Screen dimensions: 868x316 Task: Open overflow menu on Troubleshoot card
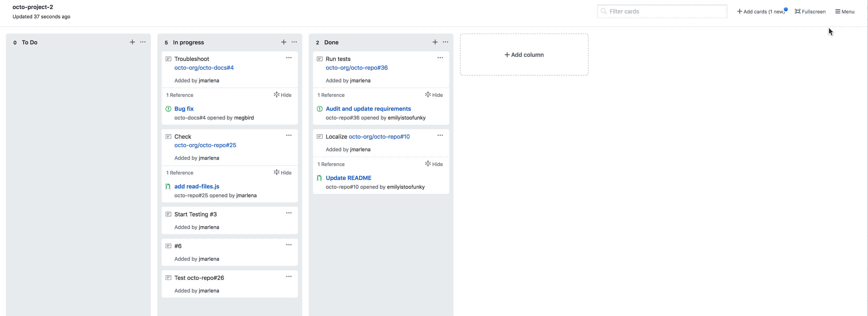[x=289, y=58]
